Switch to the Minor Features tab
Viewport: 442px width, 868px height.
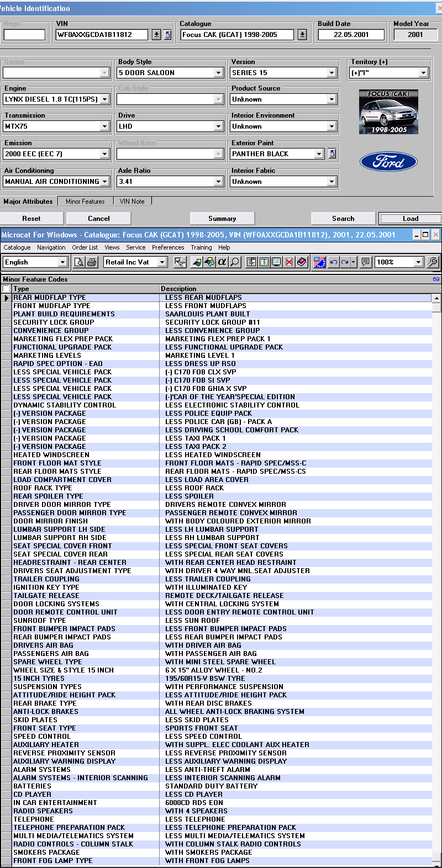pos(85,202)
